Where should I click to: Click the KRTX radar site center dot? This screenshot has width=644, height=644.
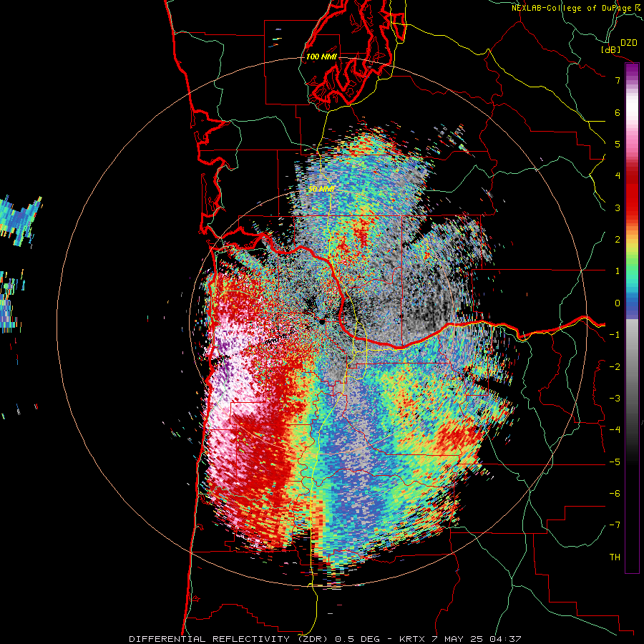323,321
